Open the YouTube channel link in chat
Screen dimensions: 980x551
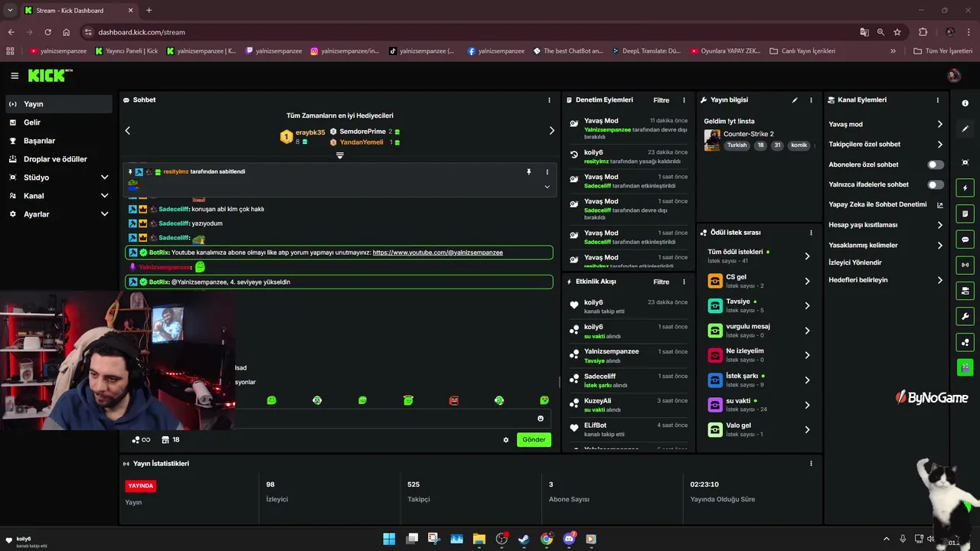(437, 253)
